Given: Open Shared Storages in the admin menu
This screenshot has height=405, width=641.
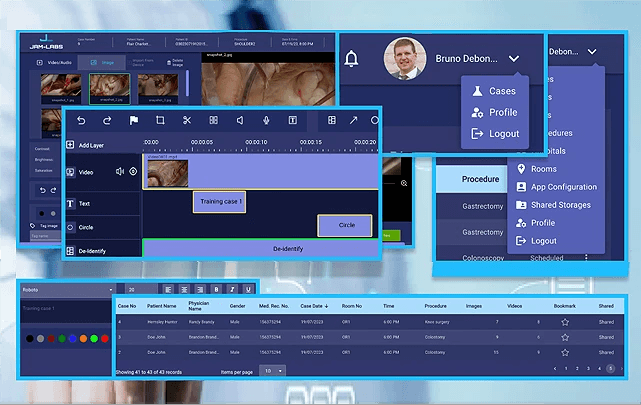Looking at the screenshot, I should tap(554, 205).
